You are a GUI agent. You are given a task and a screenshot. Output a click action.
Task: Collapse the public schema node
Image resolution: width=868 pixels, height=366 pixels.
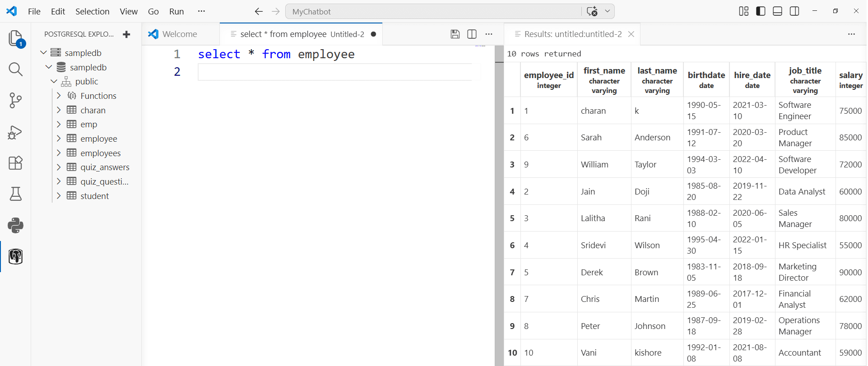[54, 81]
